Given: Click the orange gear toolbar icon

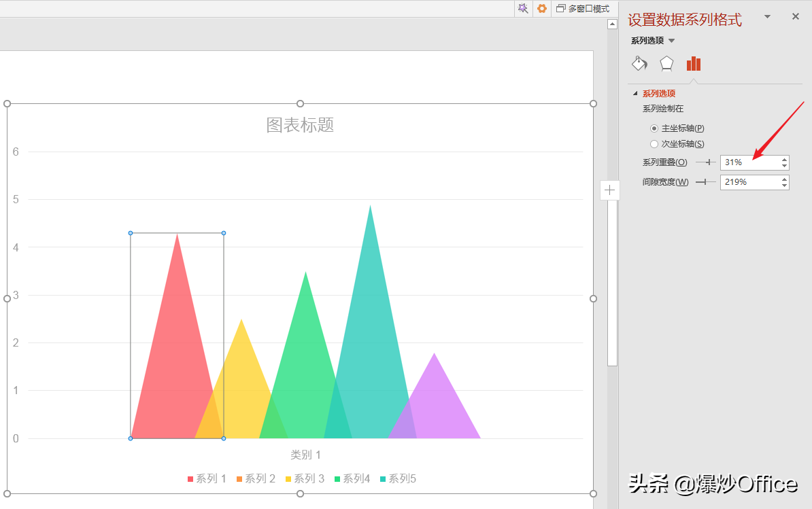Looking at the screenshot, I should pyautogui.click(x=542, y=8).
